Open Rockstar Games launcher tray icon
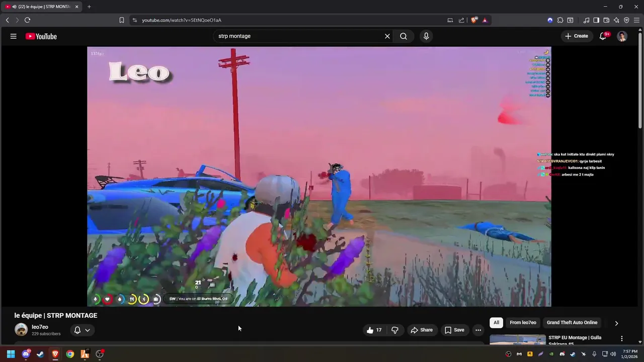The image size is (644, 362). click(530, 354)
